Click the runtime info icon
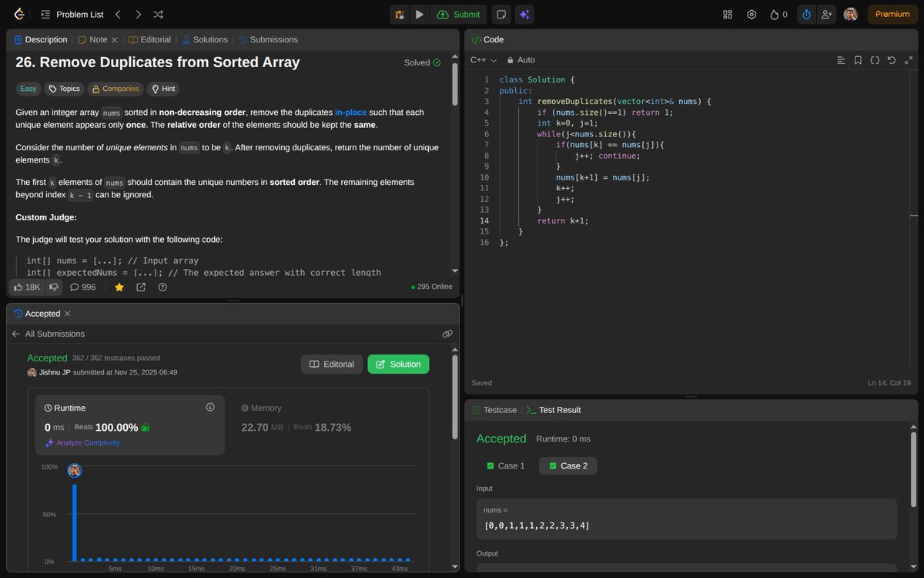The width and height of the screenshot is (924, 578). coord(210,407)
